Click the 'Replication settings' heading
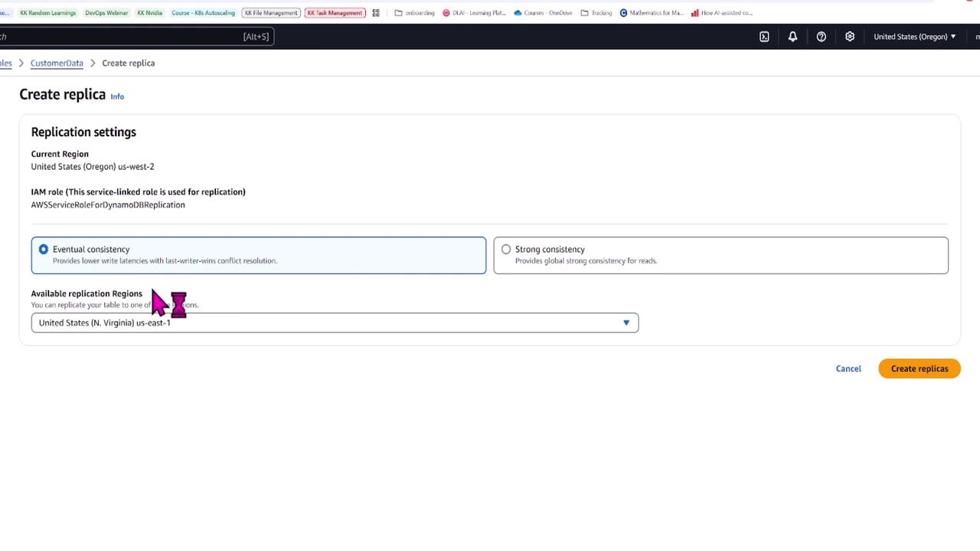Image resolution: width=980 pixels, height=551 pixels. 83,132
